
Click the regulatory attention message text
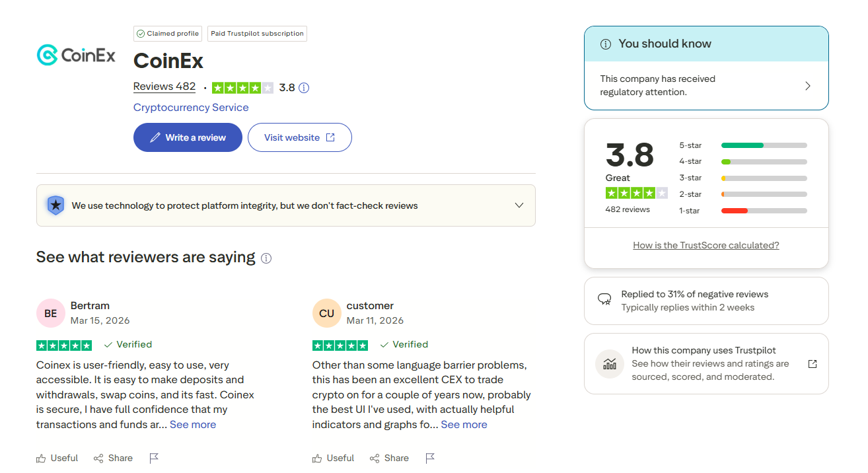[x=658, y=85]
